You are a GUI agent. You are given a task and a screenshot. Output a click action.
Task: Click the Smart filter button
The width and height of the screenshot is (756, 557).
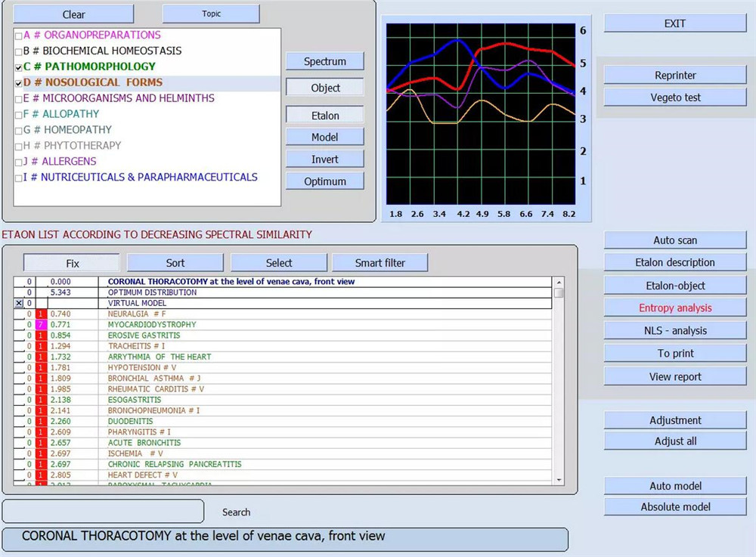pyautogui.click(x=380, y=263)
